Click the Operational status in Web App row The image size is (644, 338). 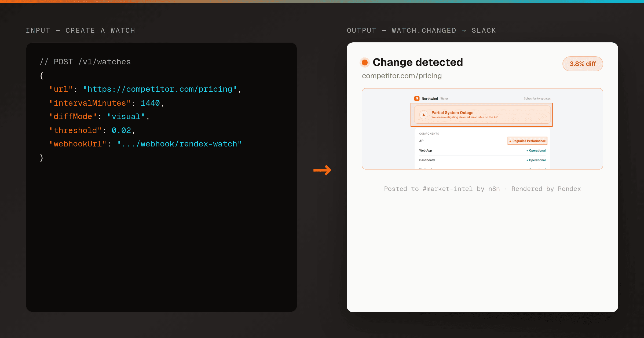coord(536,150)
